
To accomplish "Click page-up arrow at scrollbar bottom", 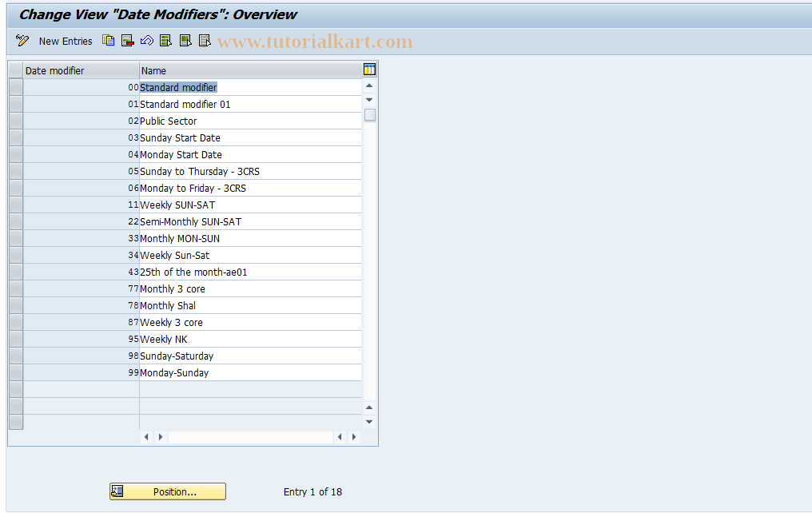I will [x=369, y=408].
